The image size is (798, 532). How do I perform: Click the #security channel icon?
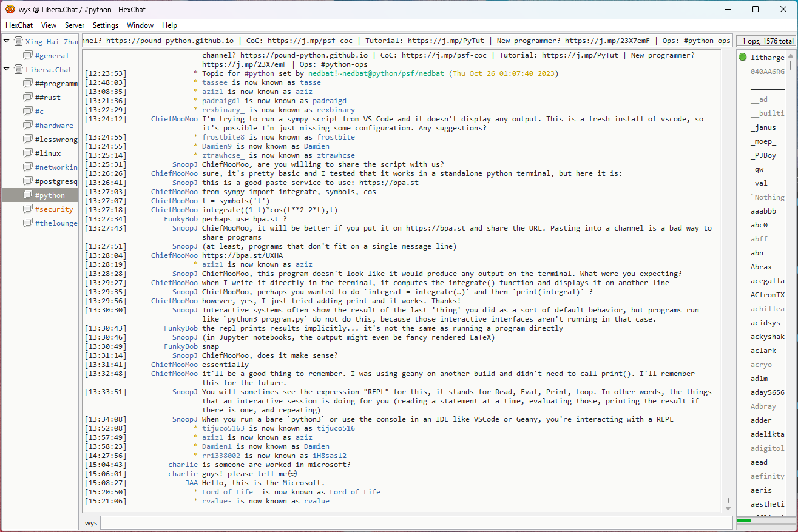[28, 209]
